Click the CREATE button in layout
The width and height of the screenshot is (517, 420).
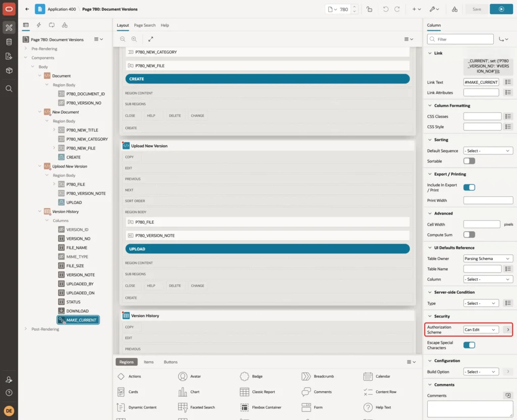click(x=268, y=79)
